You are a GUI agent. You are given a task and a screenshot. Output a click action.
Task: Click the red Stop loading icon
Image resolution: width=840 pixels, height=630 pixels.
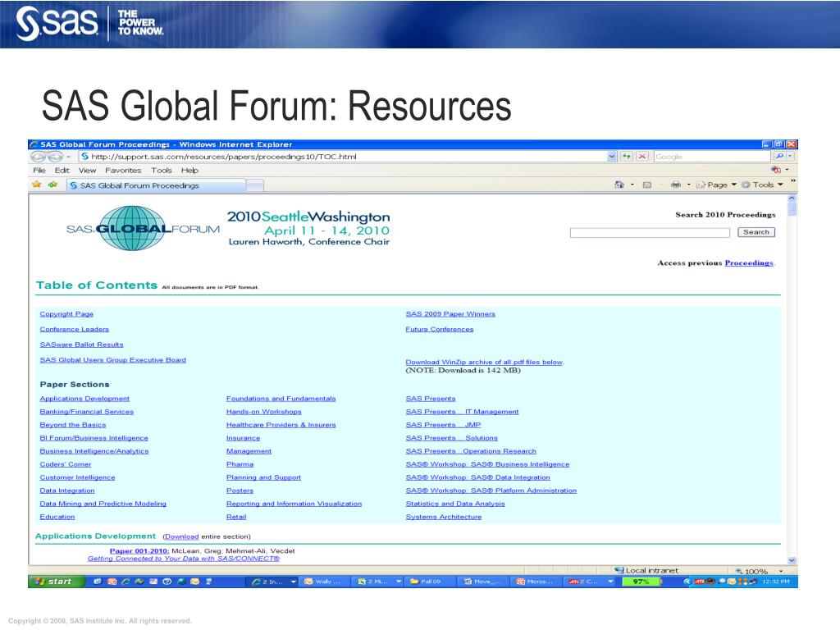click(x=642, y=157)
